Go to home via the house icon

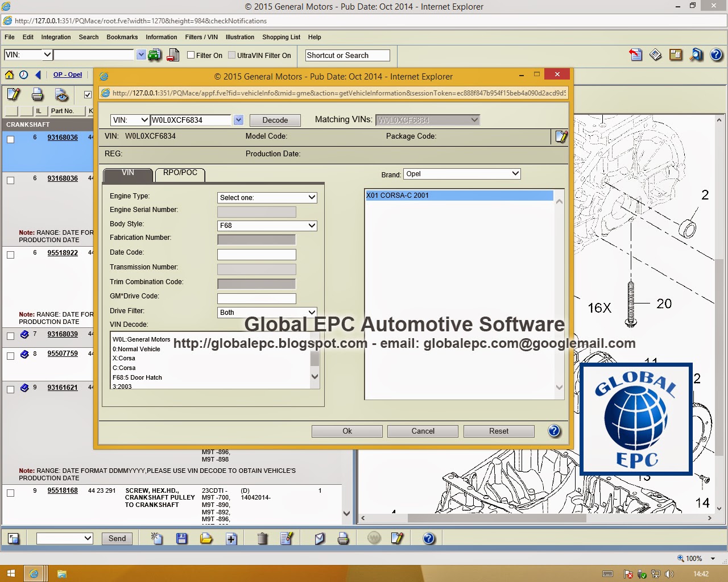point(10,75)
